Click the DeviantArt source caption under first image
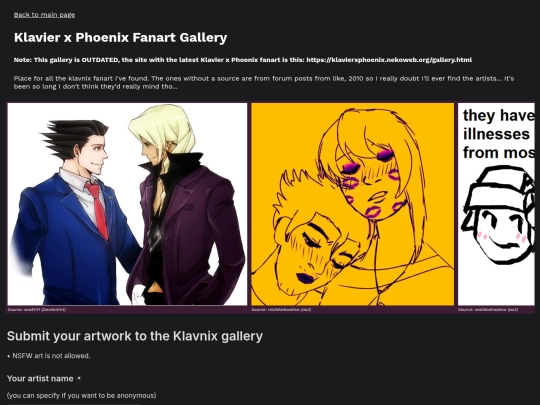 pos(37,310)
